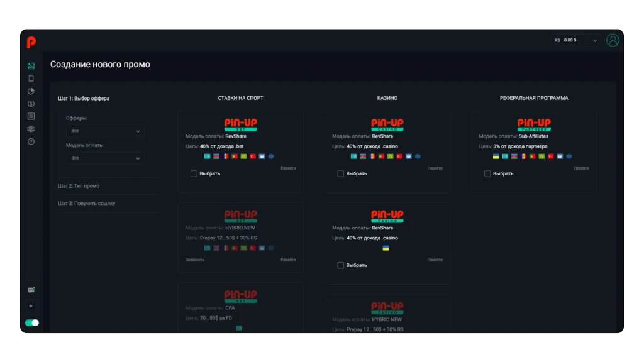Open the user profile avatar icon
The width and height of the screenshot is (644, 362).
(613, 40)
